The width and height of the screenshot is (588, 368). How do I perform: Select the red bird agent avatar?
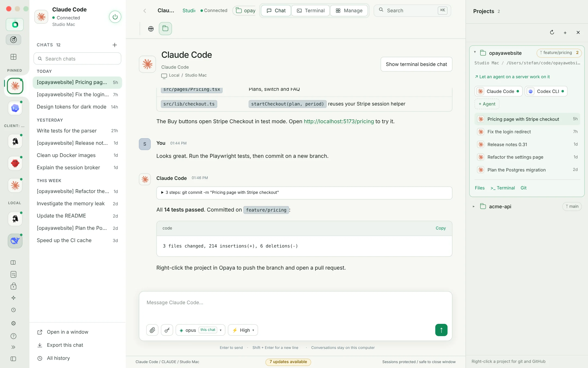click(x=15, y=163)
